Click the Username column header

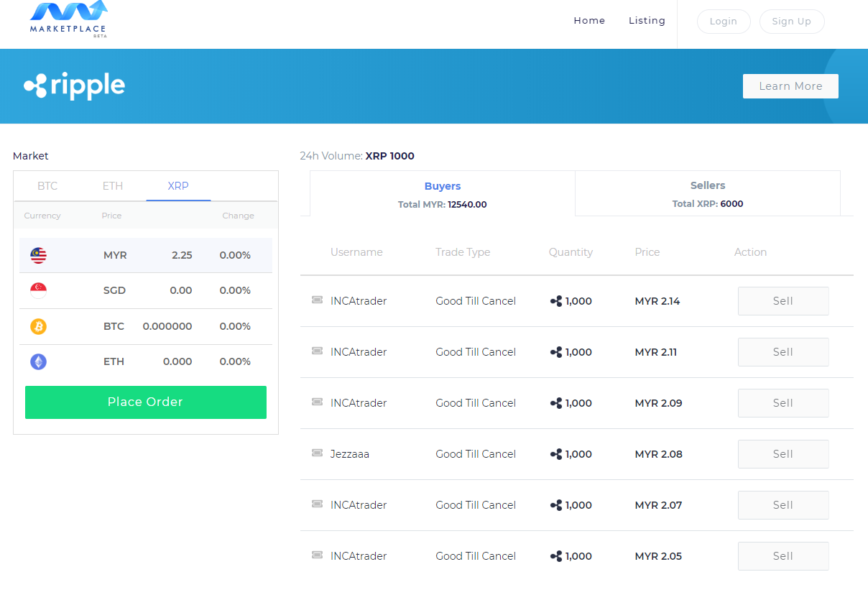pyautogui.click(x=356, y=252)
